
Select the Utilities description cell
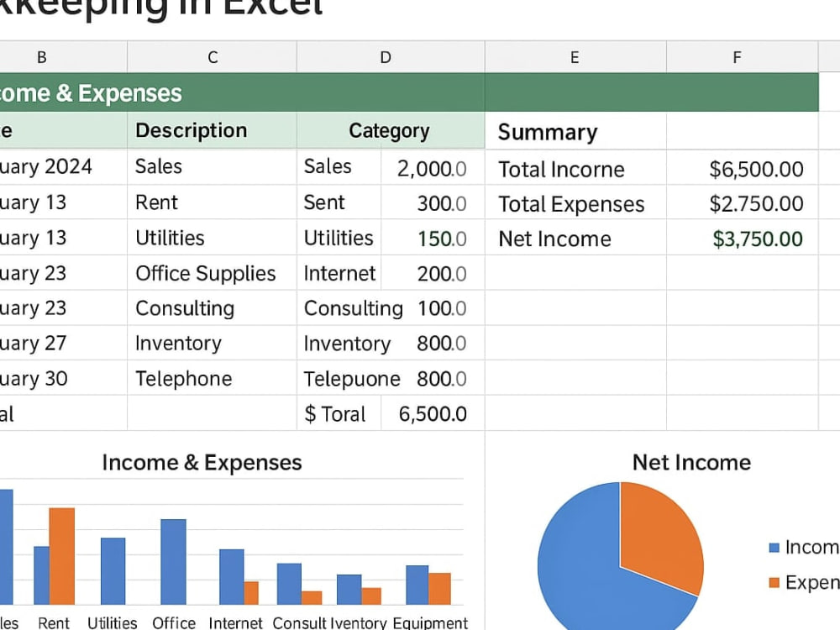click(213, 238)
